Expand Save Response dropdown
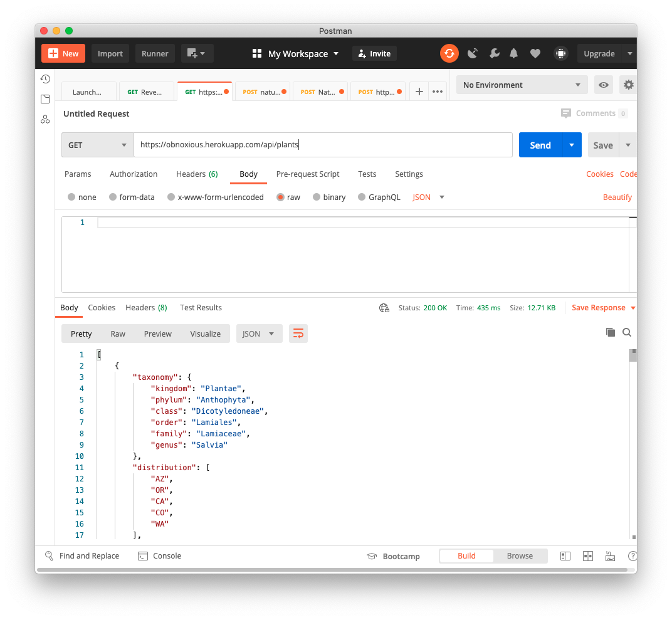The width and height of the screenshot is (672, 620). tap(633, 308)
